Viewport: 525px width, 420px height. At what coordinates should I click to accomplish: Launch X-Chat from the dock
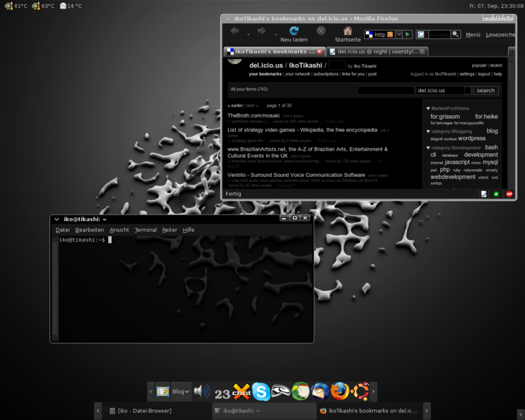(x=242, y=392)
